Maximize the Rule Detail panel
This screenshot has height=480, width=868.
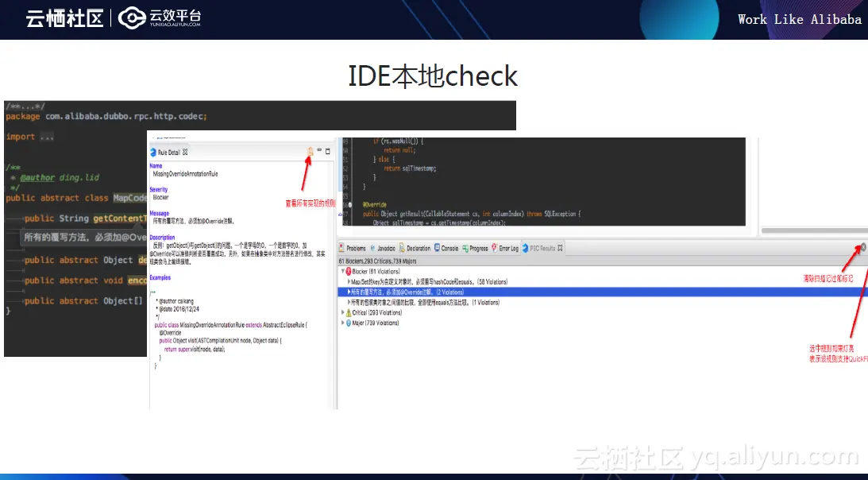point(328,151)
